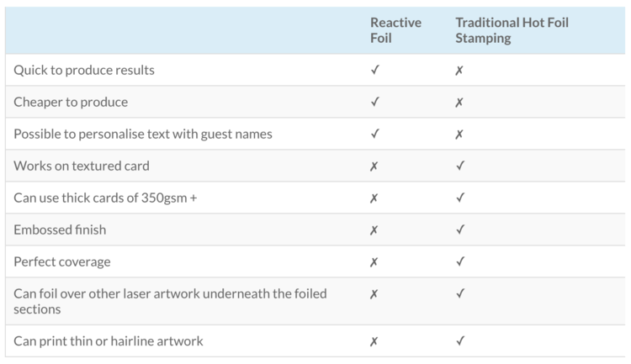Click the Reactive Foil cross for foil over laser artwork
The width and height of the screenshot is (631, 364).
(x=374, y=294)
